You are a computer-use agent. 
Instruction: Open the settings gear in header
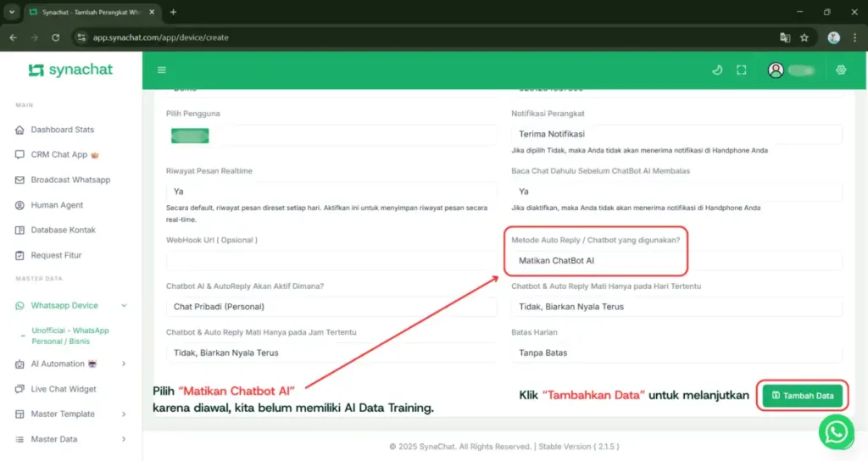841,69
